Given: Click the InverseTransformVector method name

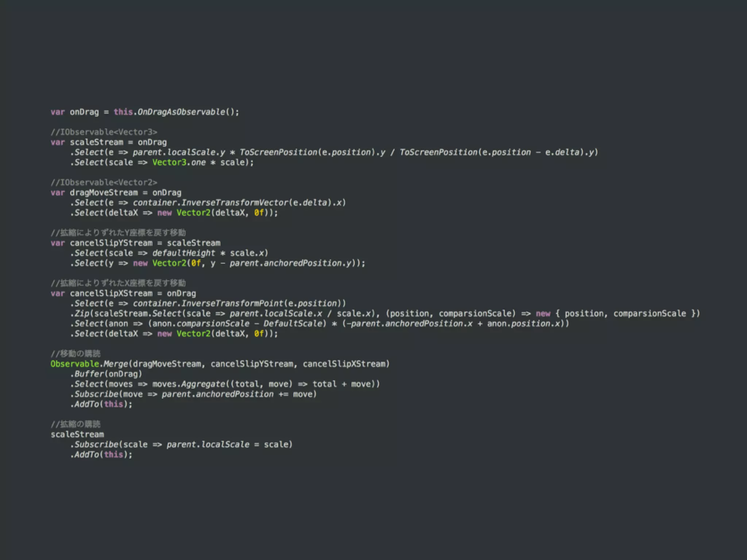Looking at the screenshot, I should pos(235,202).
